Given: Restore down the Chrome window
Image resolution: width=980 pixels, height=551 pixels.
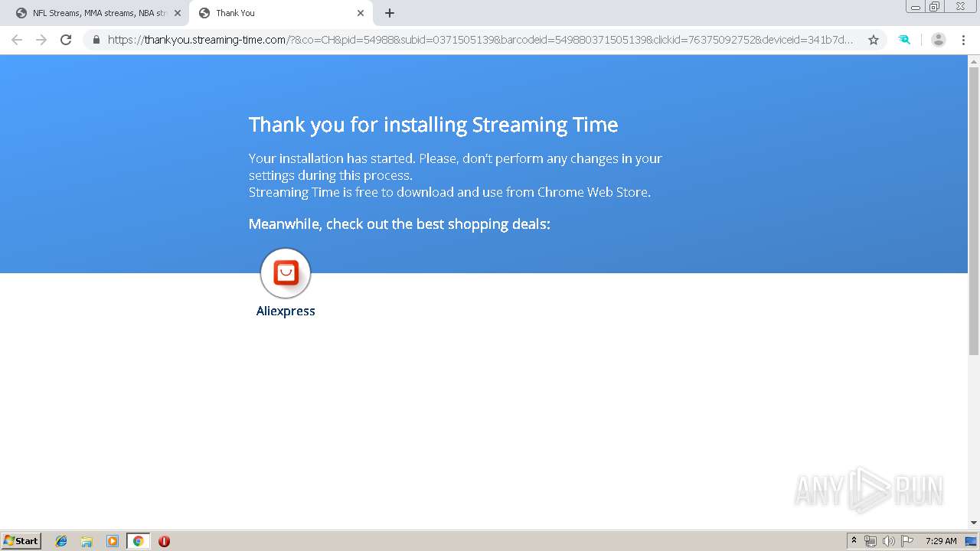Looking at the screenshot, I should [935, 7].
